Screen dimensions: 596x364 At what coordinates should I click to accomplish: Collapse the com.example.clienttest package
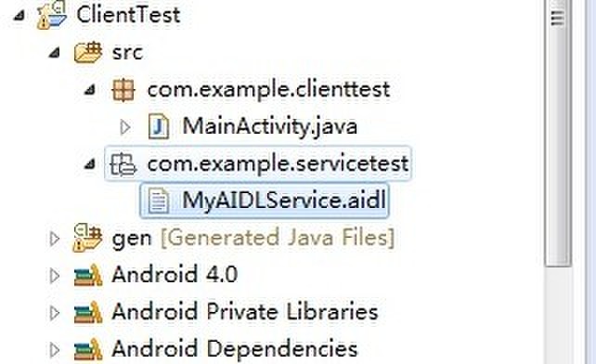(90, 90)
